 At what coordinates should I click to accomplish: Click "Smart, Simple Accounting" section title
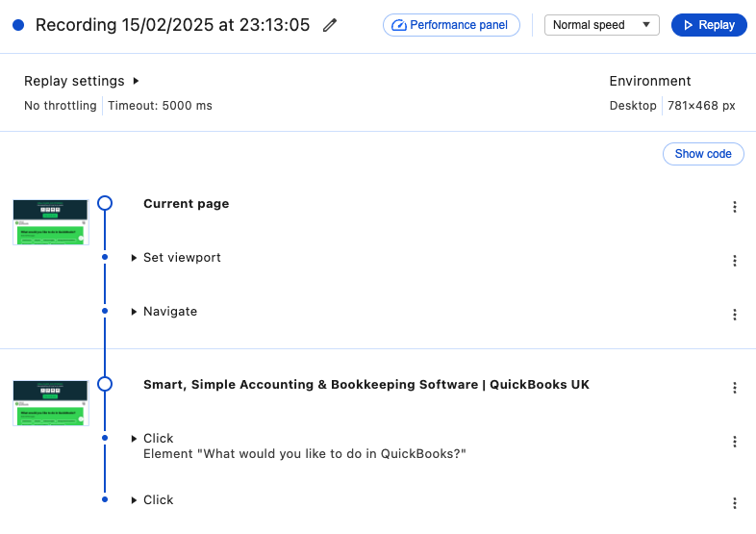click(366, 385)
